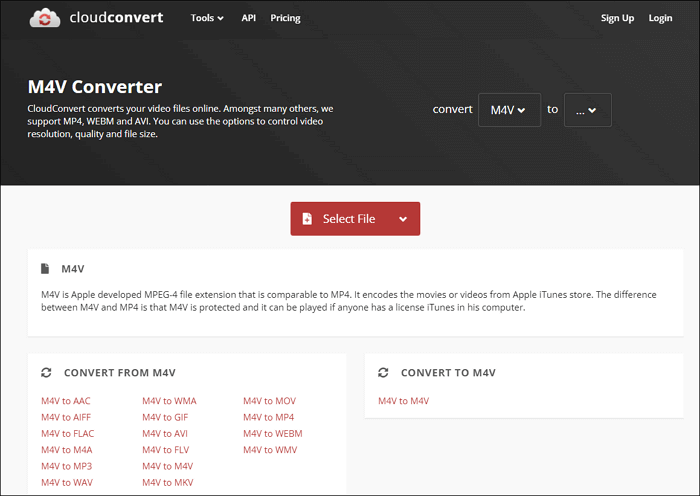Expand the Select File dropdown arrow
The height and width of the screenshot is (496, 700).
[x=403, y=219]
